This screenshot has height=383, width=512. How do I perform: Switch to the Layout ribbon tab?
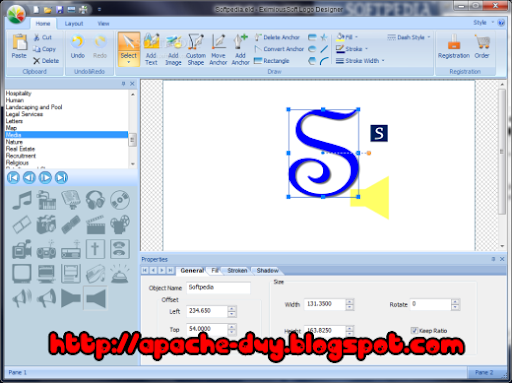coord(74,23)
